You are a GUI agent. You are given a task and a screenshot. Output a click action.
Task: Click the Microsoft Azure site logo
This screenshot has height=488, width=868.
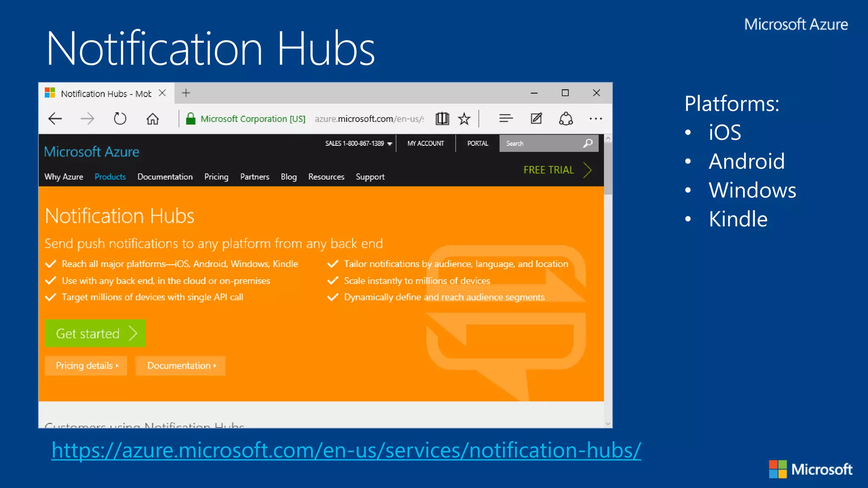(x=92, y=152)
